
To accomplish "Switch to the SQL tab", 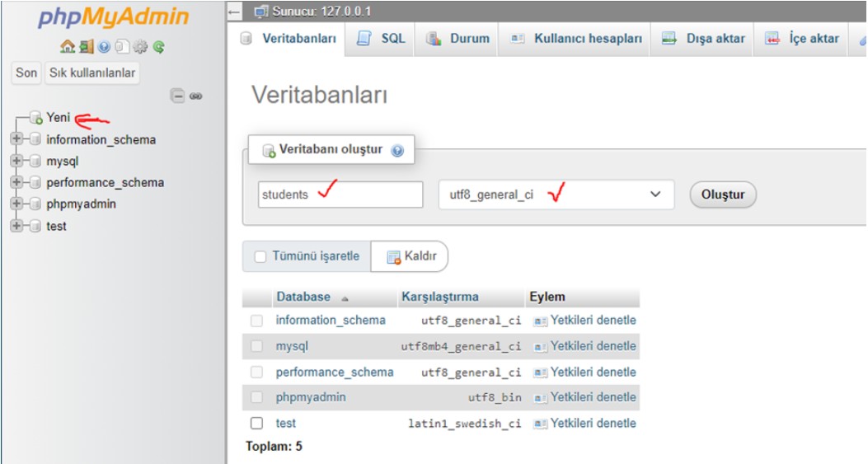I will (382, 39).
